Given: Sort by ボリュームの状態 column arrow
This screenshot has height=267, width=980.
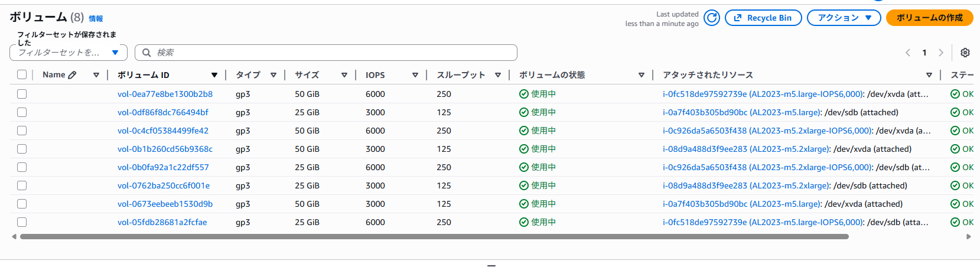Looking at the screenshot, I should (642, 75).
